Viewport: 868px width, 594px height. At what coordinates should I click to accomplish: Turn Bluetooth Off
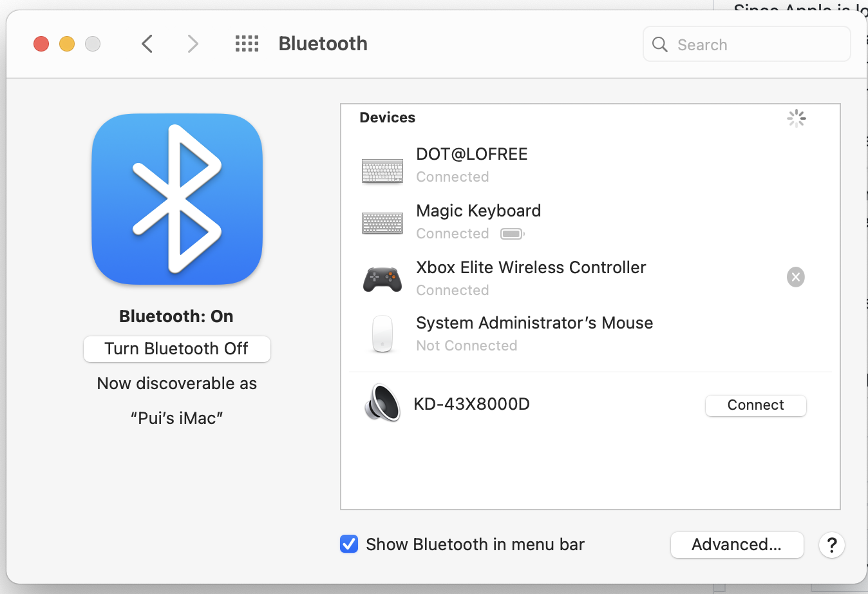tap(177, 349)
